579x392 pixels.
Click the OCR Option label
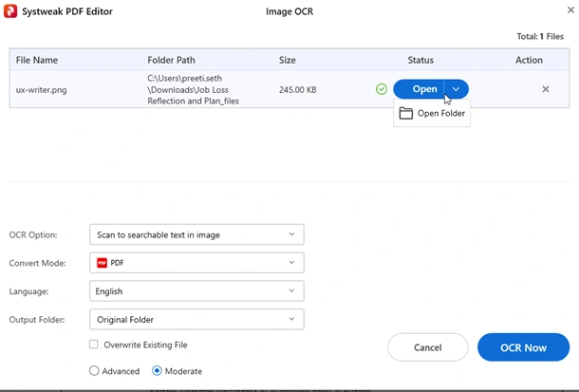click(33, 234)
